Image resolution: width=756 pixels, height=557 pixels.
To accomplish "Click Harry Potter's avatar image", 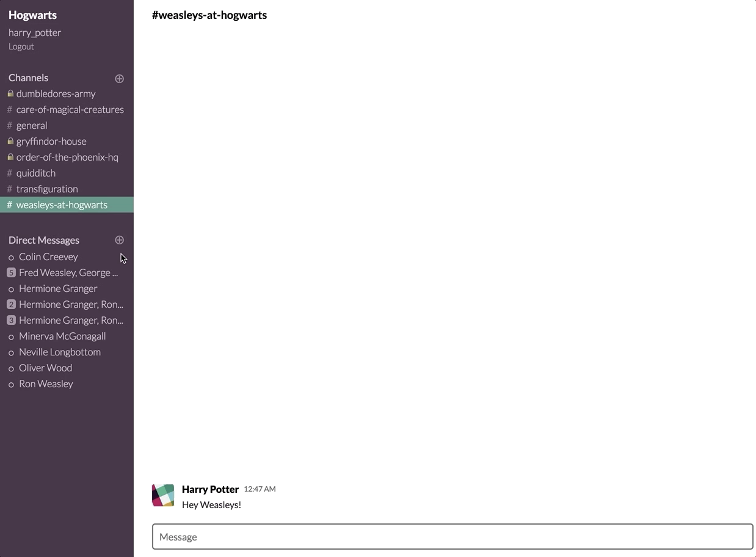I will 163,495.
